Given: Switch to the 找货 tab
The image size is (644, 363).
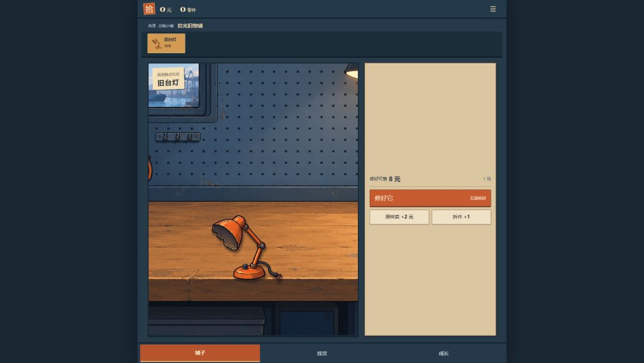Looking at the screenshot, I should pyautogui.click(x=322, y=353).
